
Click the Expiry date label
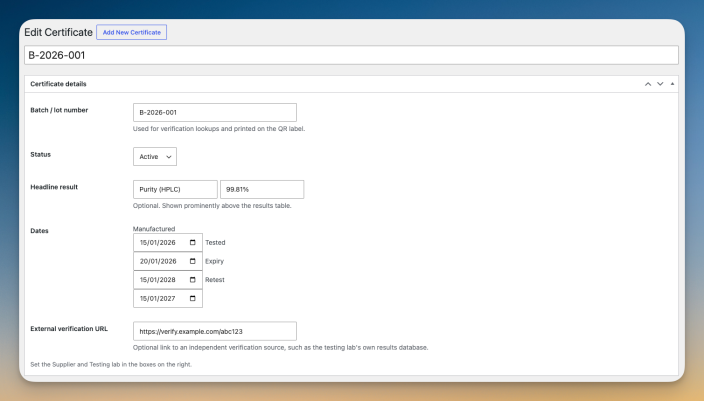[x=214, y=261]
